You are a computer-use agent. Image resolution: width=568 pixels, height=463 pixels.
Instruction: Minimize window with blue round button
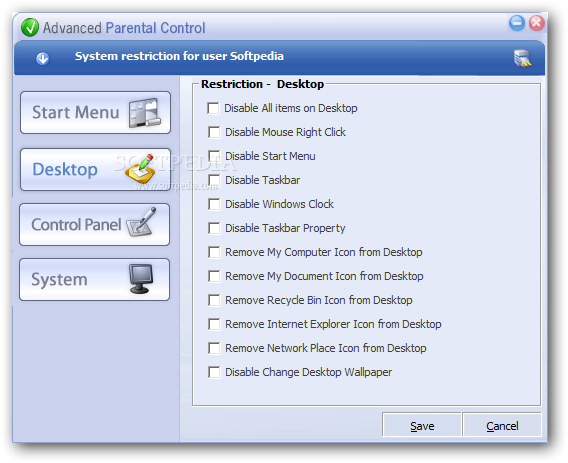[x=517, y=23]
